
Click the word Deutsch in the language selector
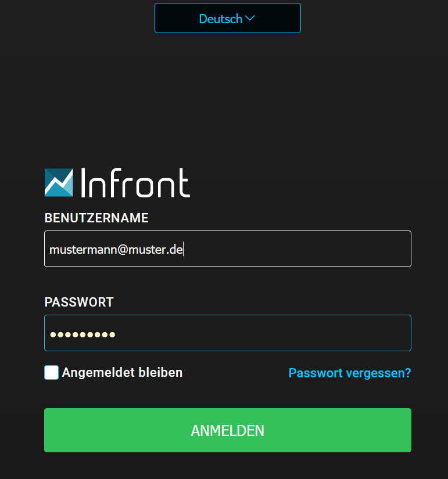coord(220,19)
